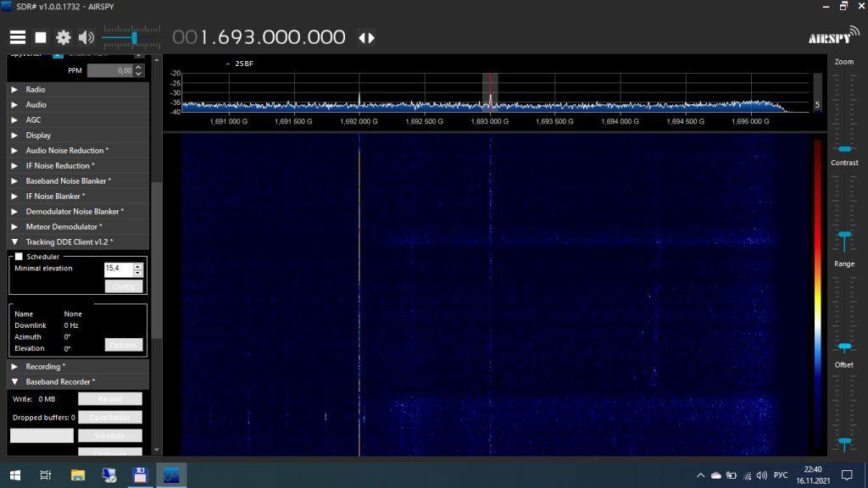Open the network Wi-Fi tray icon
The image size is (868, 488).
point(747,475)
